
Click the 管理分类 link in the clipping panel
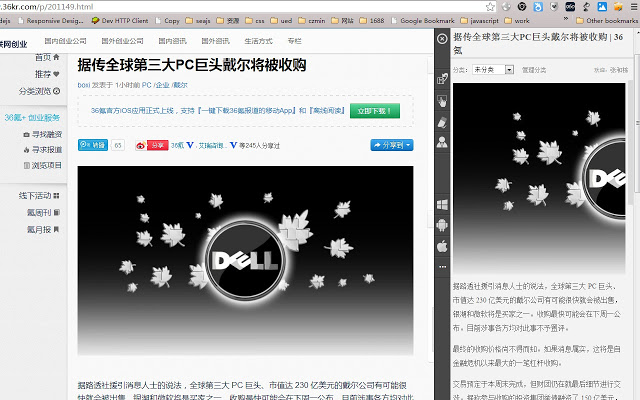534,70
